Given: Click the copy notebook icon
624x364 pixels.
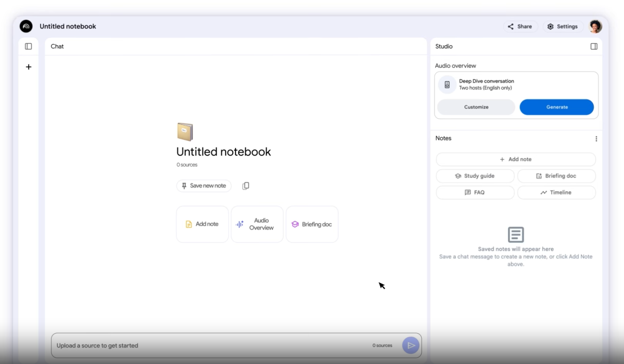Looking at the screenshot, I should tap(246, 186).
